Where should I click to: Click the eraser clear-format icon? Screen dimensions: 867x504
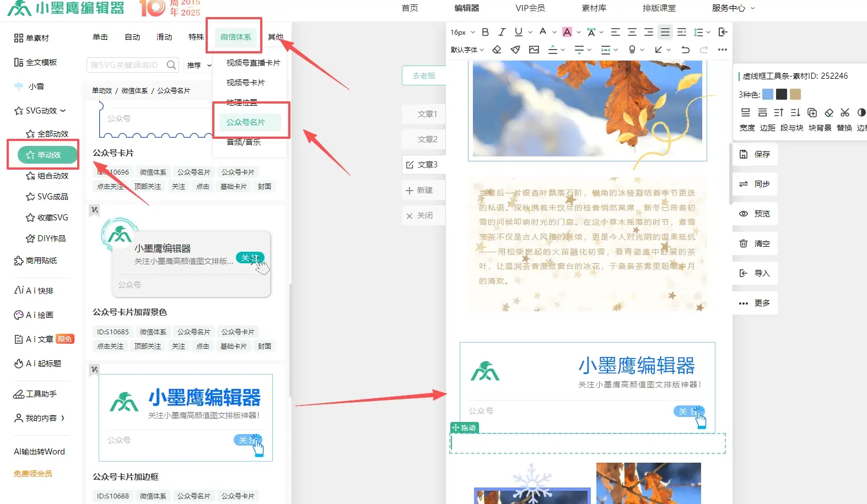point(497,50)
